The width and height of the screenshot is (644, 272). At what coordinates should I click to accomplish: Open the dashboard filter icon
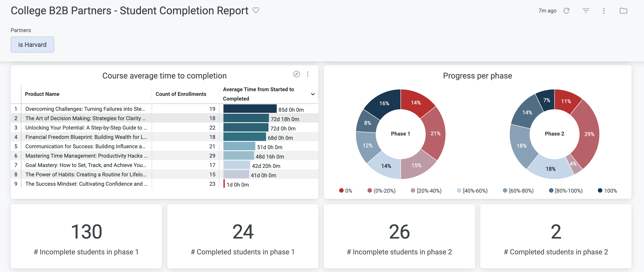coord(586,11)
